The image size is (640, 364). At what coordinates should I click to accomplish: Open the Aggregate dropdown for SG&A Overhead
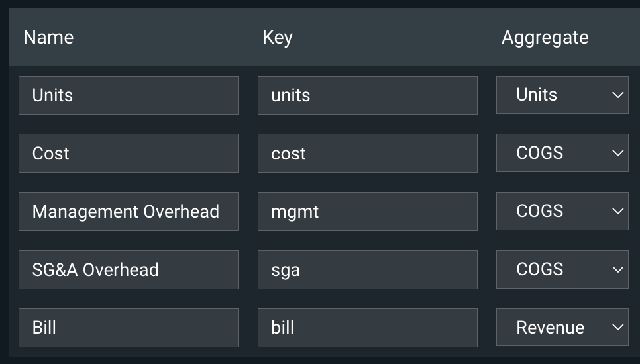coord(562,269)
